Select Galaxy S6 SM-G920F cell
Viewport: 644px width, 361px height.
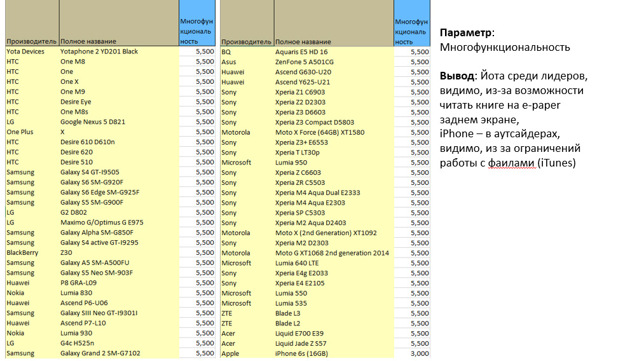(119, 182)
